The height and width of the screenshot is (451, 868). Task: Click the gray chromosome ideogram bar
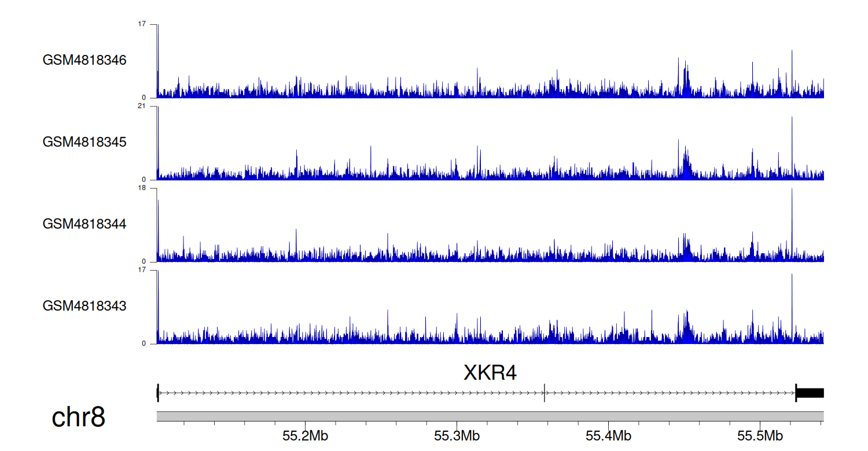[x=490, y=416]
